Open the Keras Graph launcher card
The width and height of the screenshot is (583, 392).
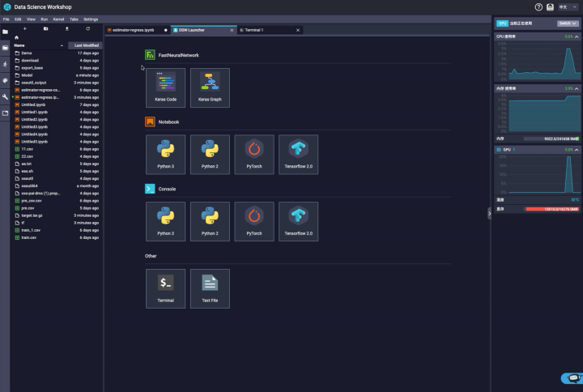coord(210,87)
